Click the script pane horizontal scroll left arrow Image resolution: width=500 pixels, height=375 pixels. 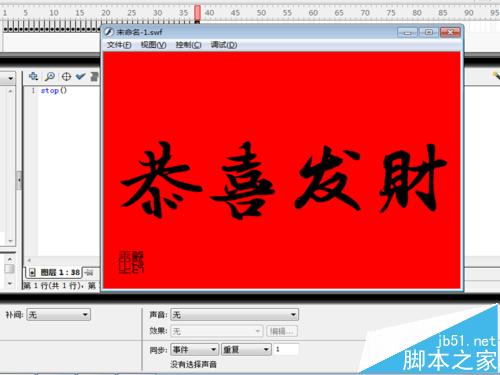[29, 260]
